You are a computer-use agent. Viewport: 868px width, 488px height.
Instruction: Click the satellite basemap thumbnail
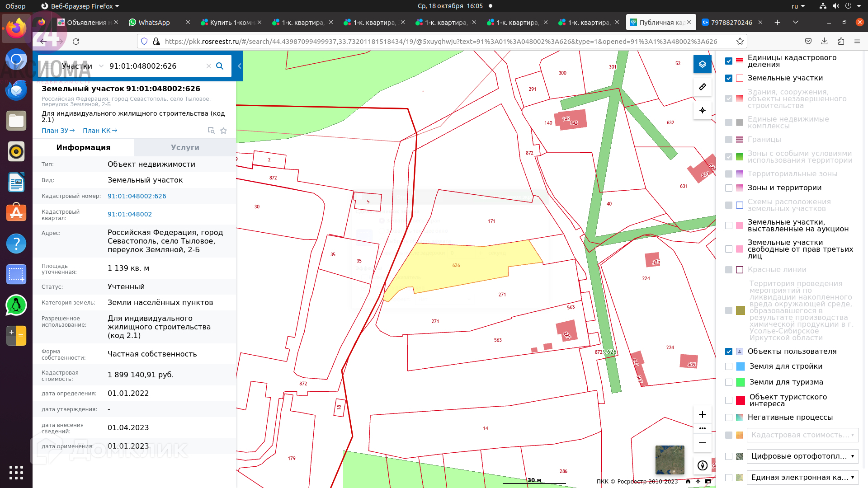pos(670,460)
